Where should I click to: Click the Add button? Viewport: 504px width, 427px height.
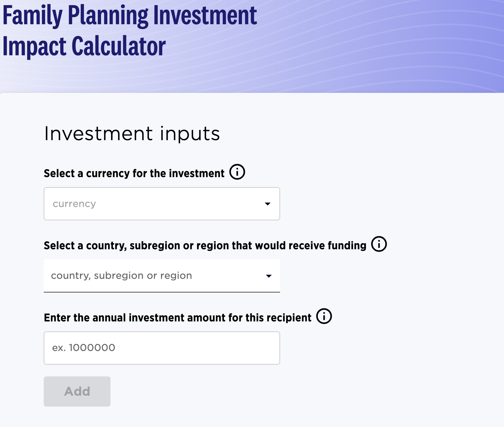pos(77,392)
